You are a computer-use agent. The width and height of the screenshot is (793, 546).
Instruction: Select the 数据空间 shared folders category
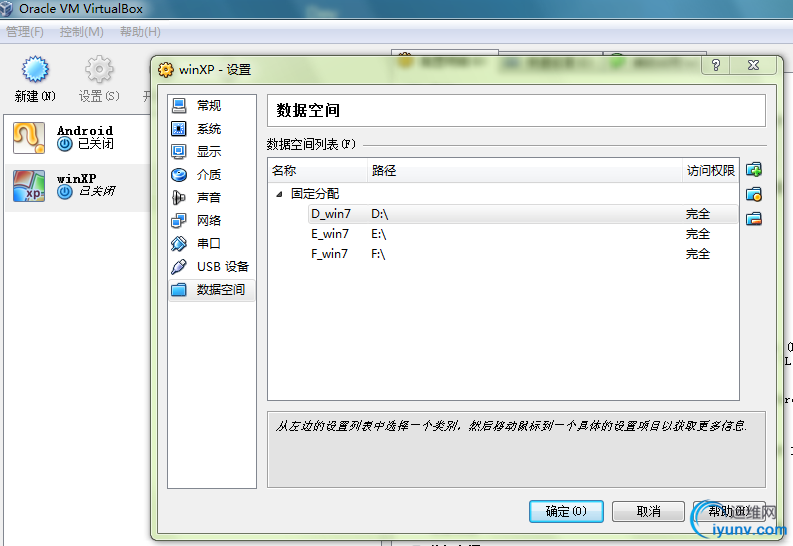pyautogui.click(x=211, y=290)
